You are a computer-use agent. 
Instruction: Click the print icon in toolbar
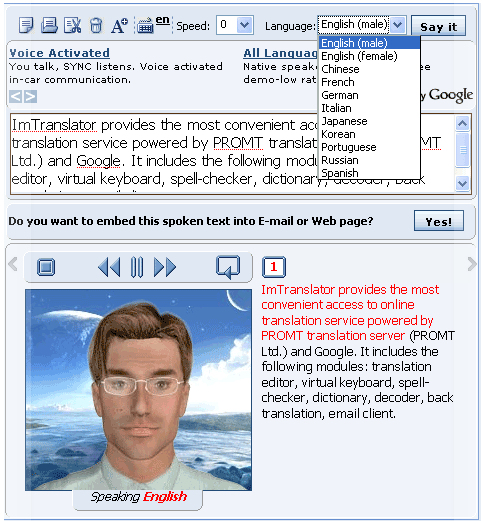tap(49, 25)
